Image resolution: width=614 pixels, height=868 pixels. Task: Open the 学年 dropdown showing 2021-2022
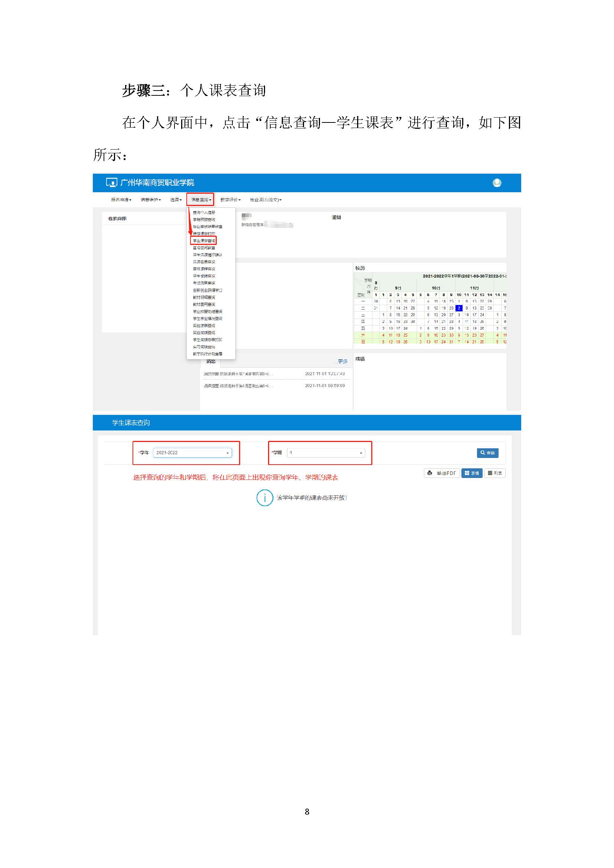[192, 453]
